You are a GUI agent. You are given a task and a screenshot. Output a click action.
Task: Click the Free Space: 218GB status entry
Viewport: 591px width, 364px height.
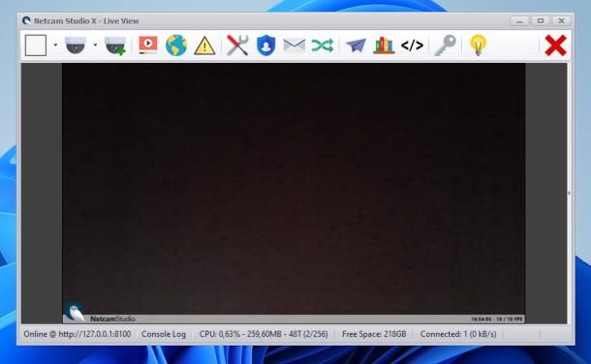pos(374,334)
